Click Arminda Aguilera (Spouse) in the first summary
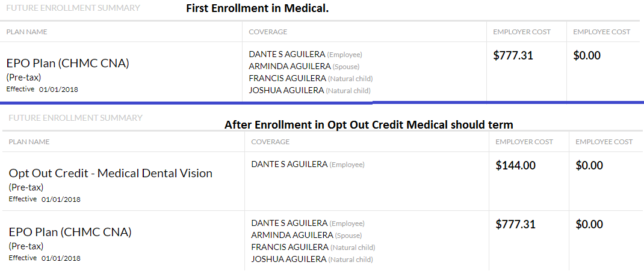 coord(304,66)
